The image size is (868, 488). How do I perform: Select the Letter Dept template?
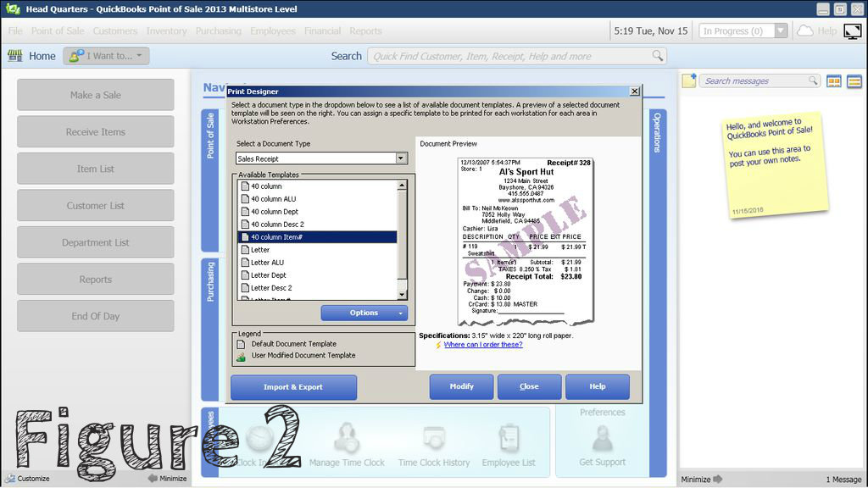[317, 275]
